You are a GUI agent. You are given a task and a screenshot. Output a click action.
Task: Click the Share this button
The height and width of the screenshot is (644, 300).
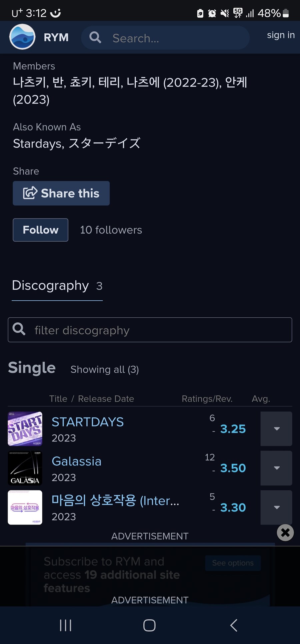[x=61, y=193]
